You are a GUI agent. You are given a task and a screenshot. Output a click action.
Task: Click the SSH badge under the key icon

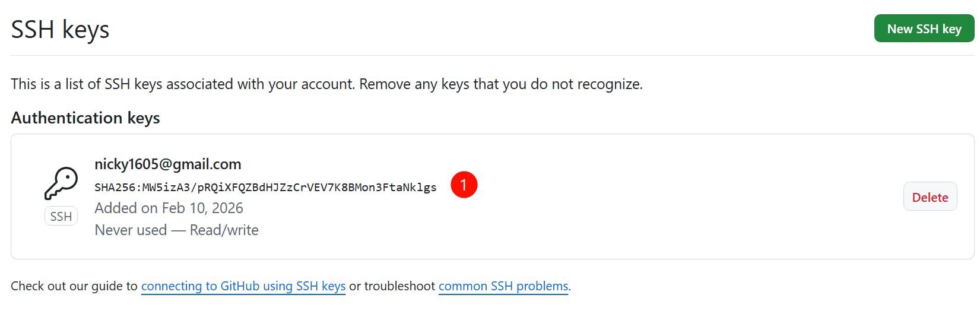tap(61, 217)
